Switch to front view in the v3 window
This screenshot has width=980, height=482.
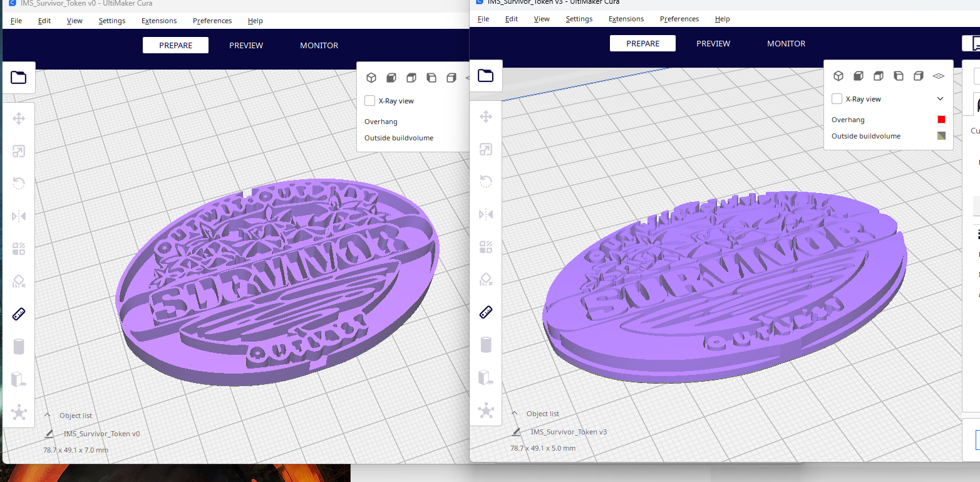click(x=859, y=76)
